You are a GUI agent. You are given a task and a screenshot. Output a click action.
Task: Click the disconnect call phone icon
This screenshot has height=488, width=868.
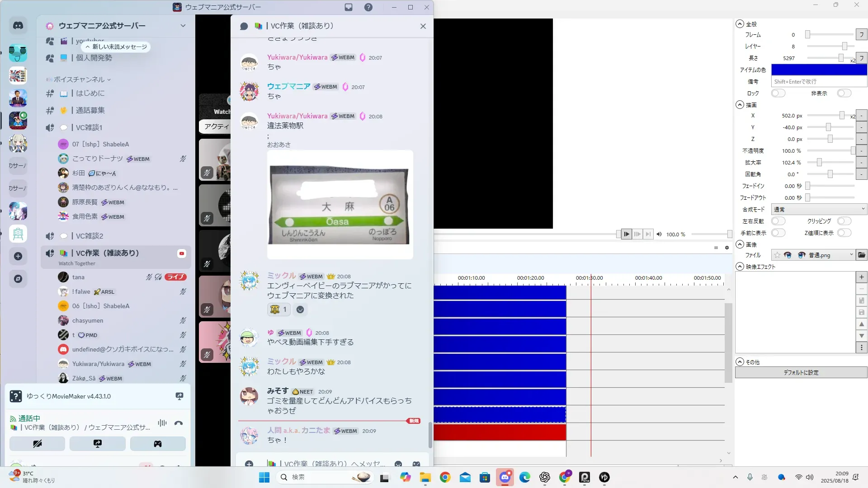coord(179,423)
